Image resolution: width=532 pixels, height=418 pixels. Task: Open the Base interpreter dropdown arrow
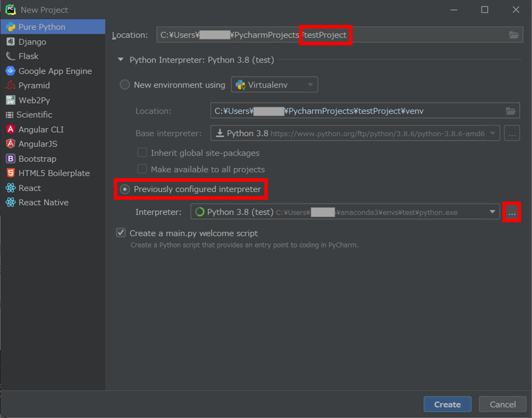click(x=493, y=134)
